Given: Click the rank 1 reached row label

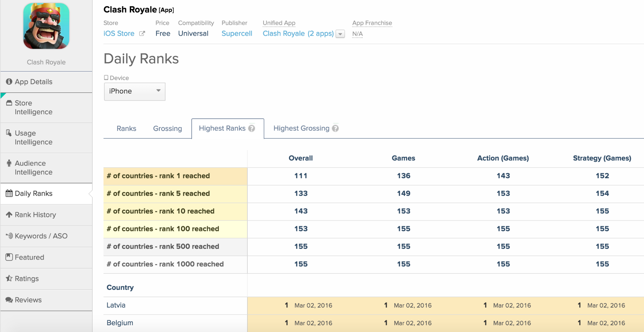Looking at the screenshot, I should (x=175, y=176).
